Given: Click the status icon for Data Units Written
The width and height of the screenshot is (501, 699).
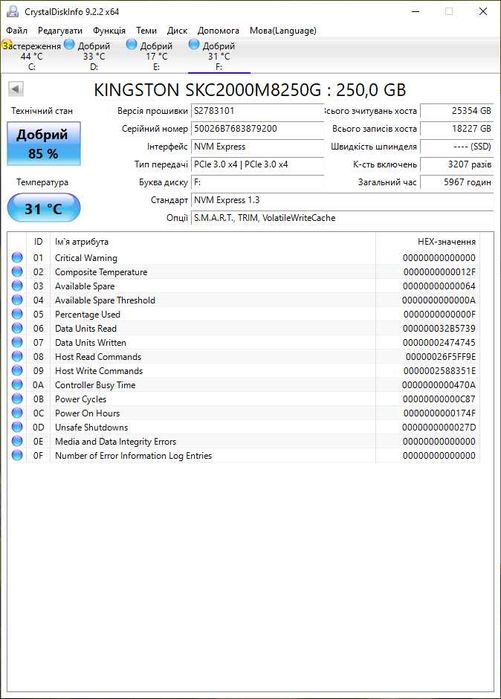Looking at the screenshot, I should 17,342.
